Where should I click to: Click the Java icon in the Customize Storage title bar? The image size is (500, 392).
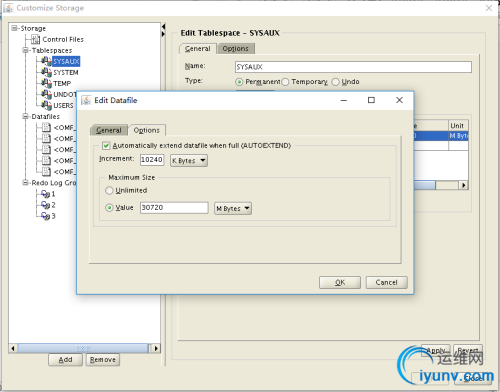click(x=8, y=8)
